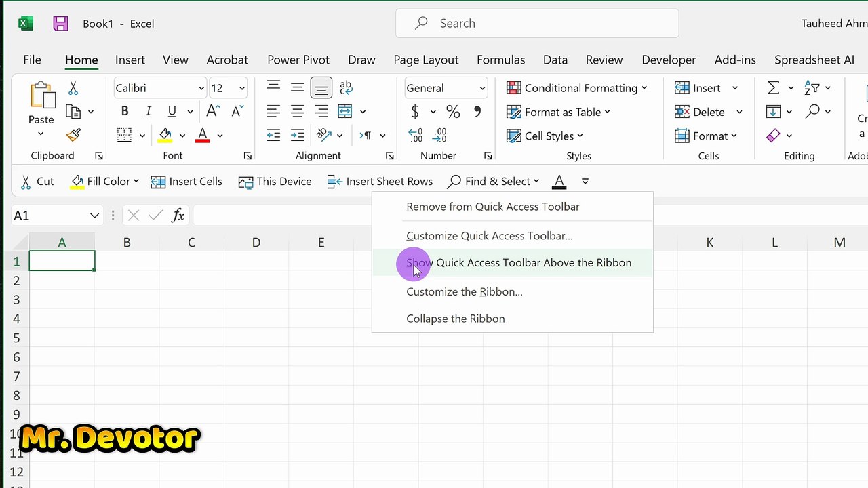Open the General number format dropdown

click(x=482, y=88)
